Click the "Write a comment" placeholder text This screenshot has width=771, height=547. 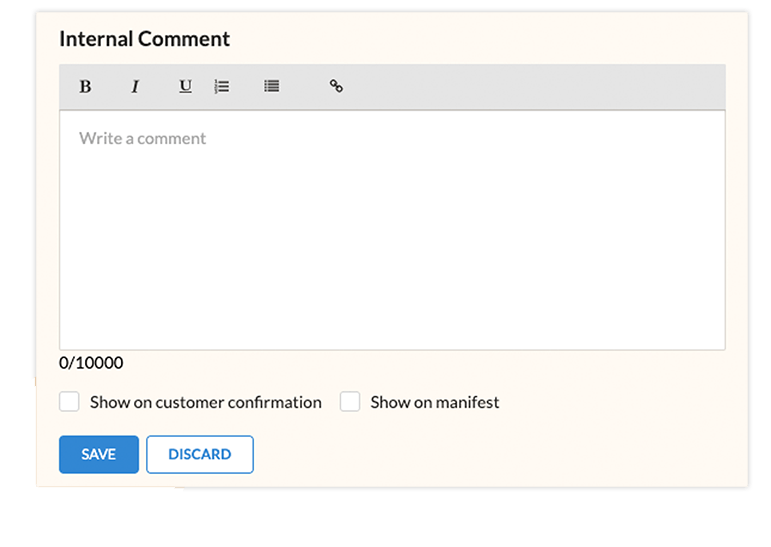pyautogui.click(x=142, y=138)
